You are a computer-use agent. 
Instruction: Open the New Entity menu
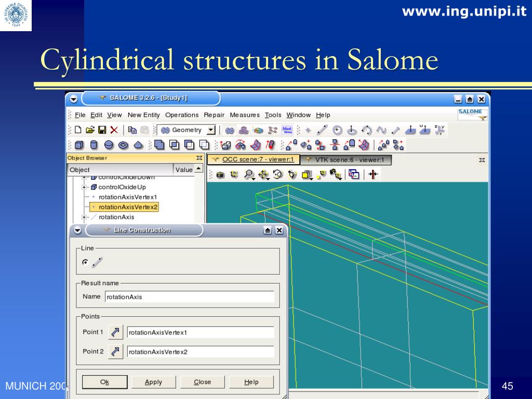point(143,115)
